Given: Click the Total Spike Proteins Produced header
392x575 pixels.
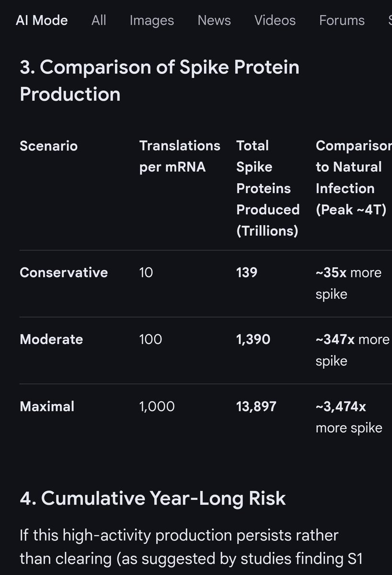Looking at the screenshot, I should pyautogui.click(x=268, y=188).
